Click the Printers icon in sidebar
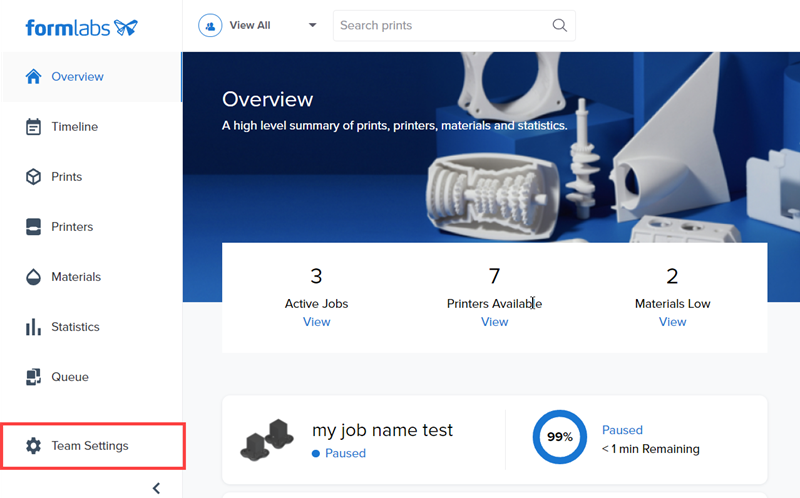The height and width of the screenshot is (498, 800). tap(33, 227)
